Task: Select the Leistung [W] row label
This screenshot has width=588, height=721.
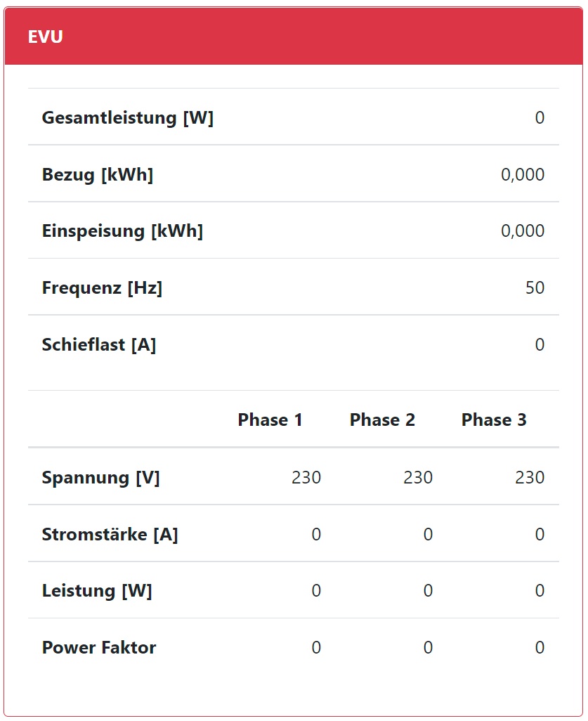Action: click(97, 591)
